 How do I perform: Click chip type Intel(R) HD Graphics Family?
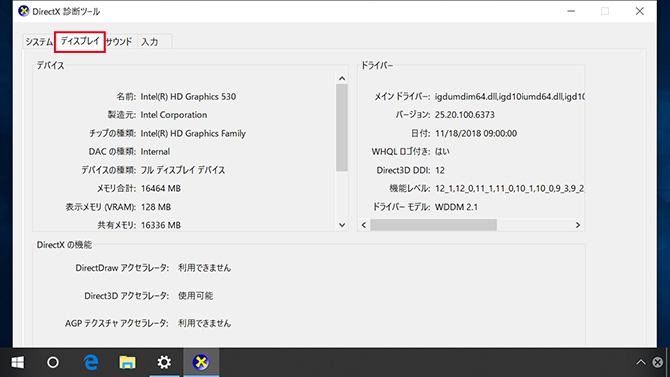pos(193,133)
